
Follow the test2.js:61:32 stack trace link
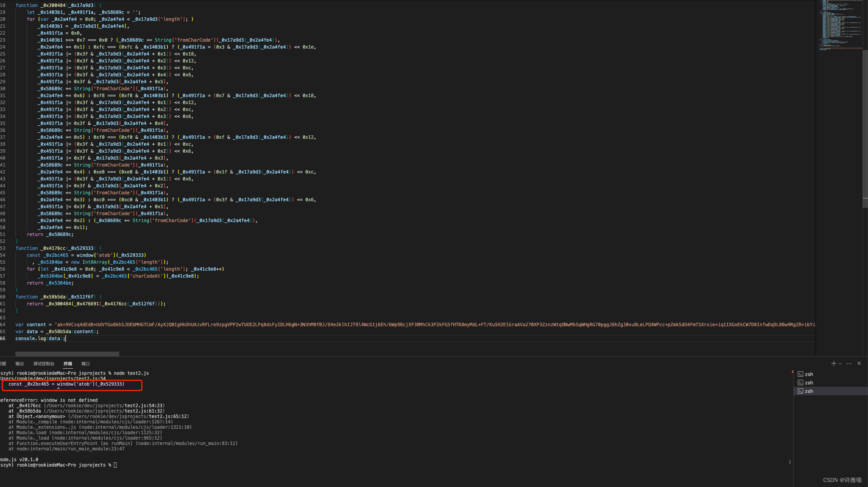[x=144, y=411]
